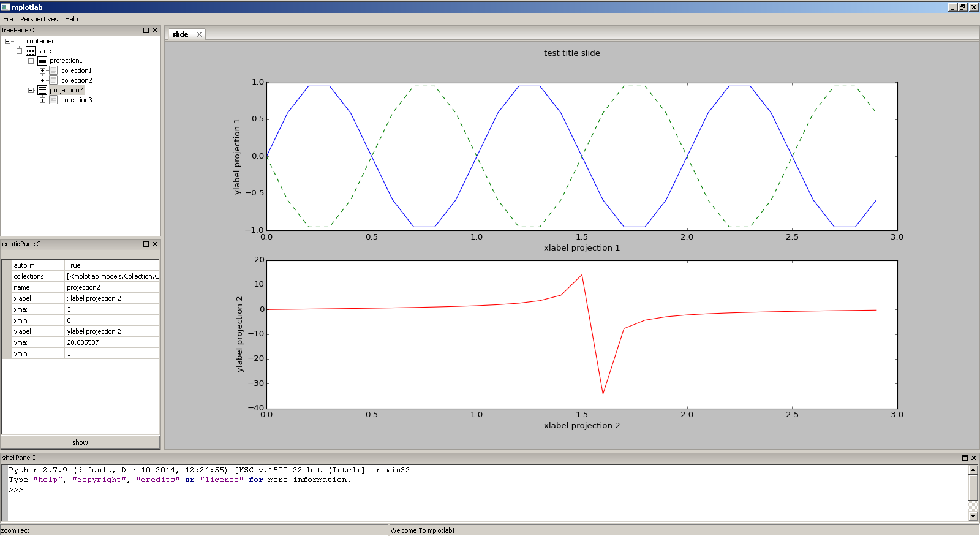Edit the ylabel value field

click(112, 331)
